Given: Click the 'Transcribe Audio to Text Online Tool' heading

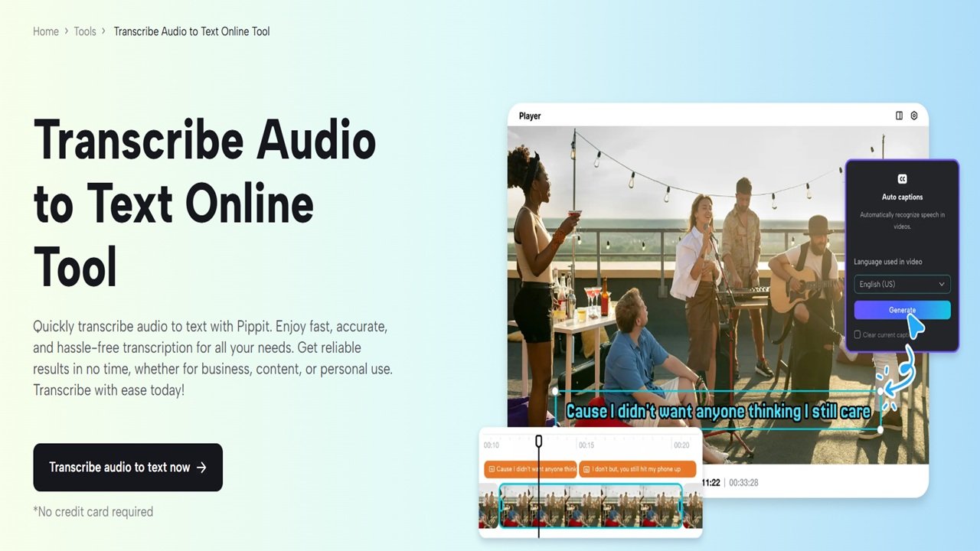Looking at the screenshot, I should coord(205,203).
